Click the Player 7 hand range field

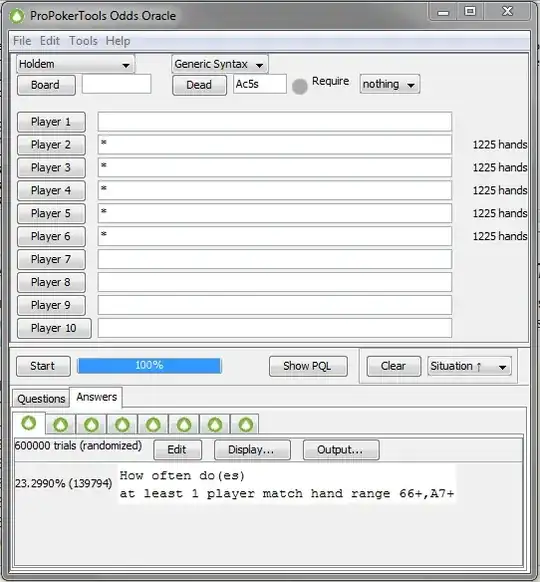click(x=275, y=259)
